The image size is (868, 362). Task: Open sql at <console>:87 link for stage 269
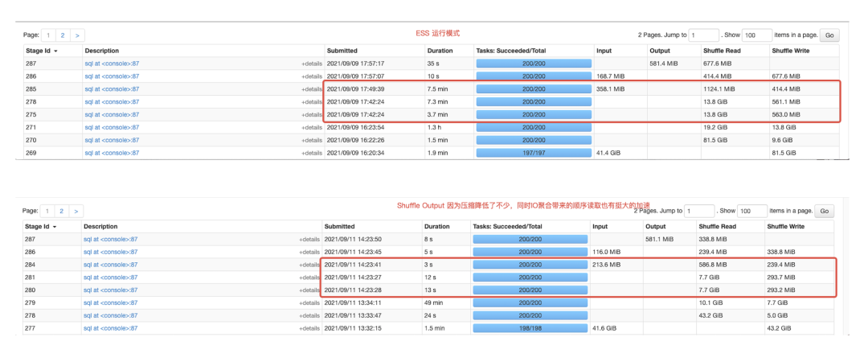112,153
